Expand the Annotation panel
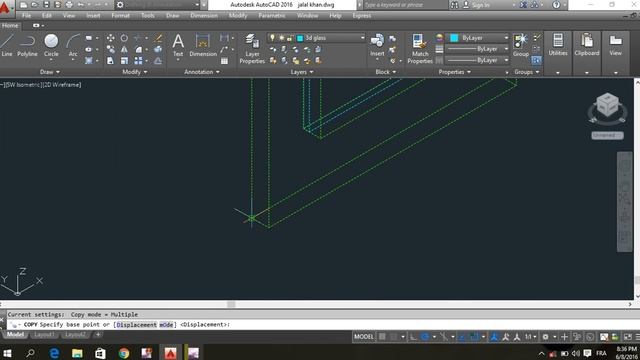 coord(202,72)
